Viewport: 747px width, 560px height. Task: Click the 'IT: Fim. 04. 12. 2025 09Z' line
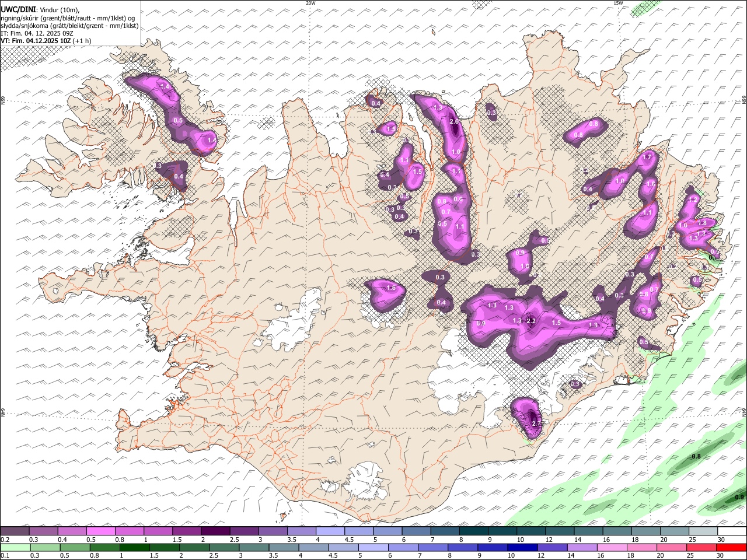(x=37, y=33)
